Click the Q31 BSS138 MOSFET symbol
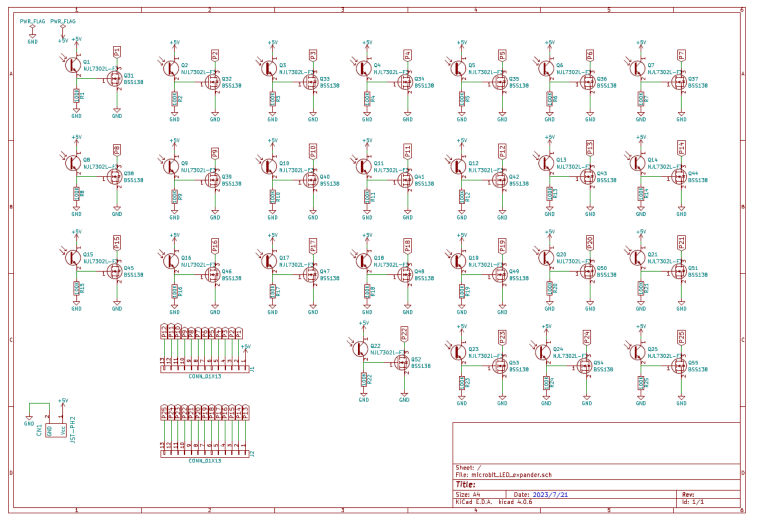758x522 pixels. 115,78
